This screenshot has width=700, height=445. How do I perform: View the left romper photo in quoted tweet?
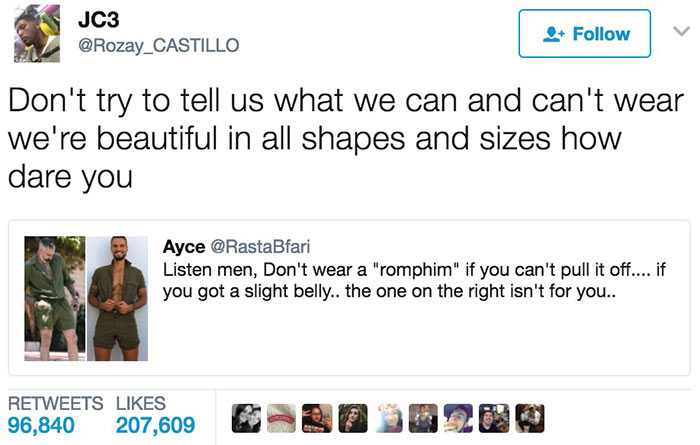point(54,296)
